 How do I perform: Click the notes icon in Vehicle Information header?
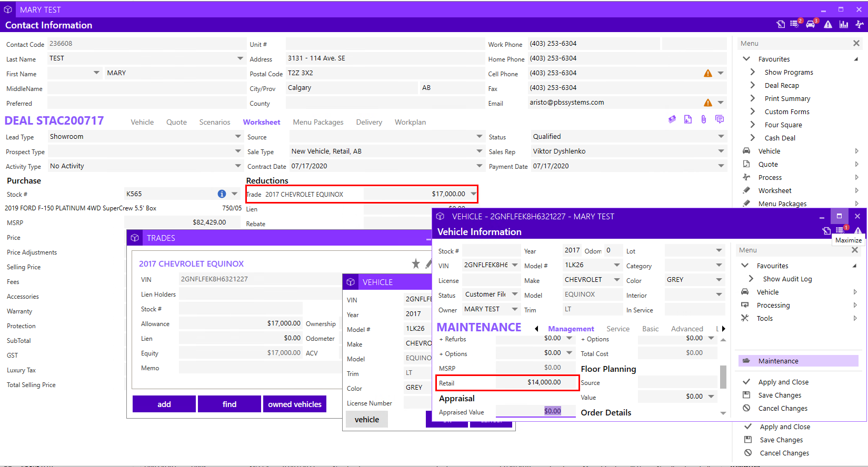tap(826, 230)
